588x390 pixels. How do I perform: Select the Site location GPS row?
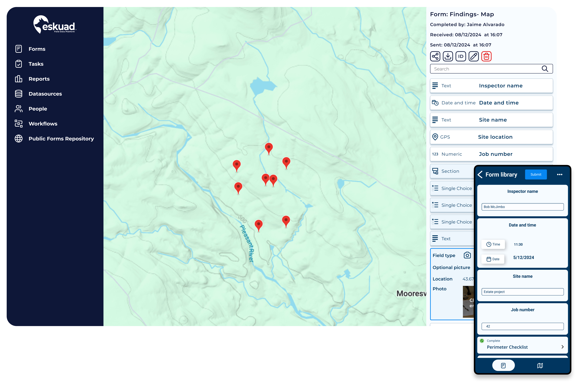[491, 137]
